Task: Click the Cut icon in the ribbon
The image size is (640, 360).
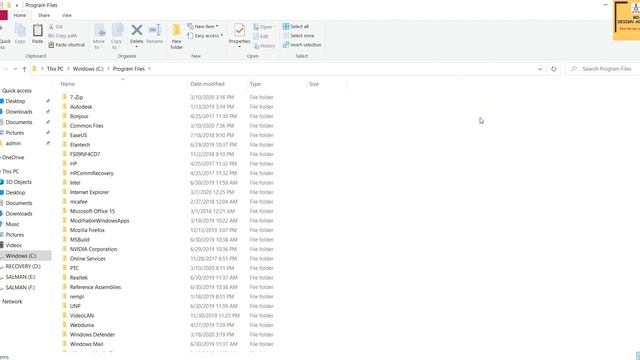Action: click(x=51, y=27)
